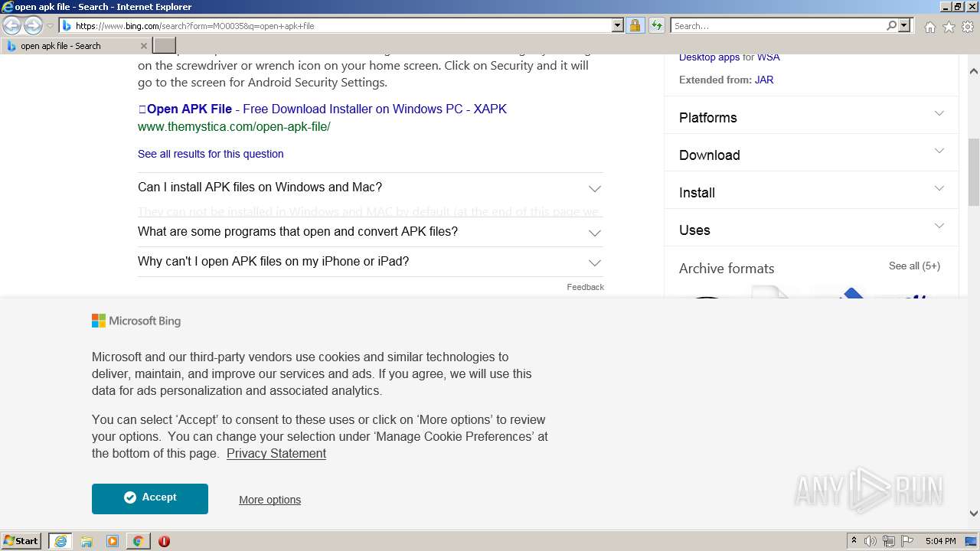
Task: Click 'See all results for this question'
Action: coord(211,154)
